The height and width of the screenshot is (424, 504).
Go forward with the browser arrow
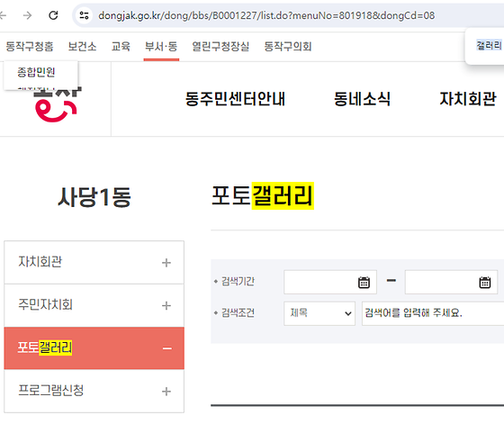[28, 15]
